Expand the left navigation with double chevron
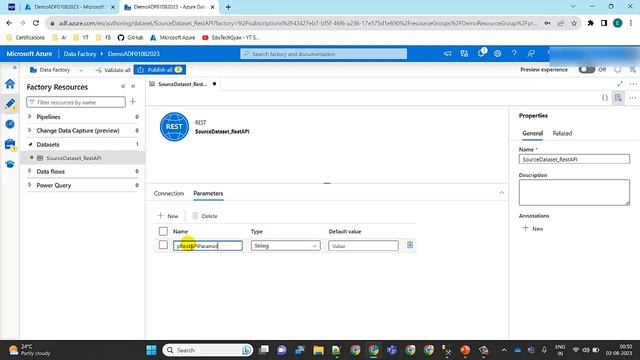 15,67
